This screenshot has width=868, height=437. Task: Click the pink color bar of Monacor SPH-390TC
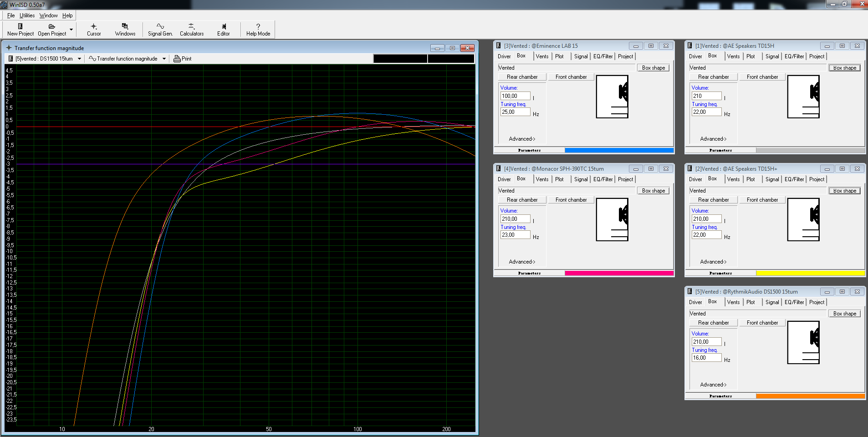click(x=619, y=273)
